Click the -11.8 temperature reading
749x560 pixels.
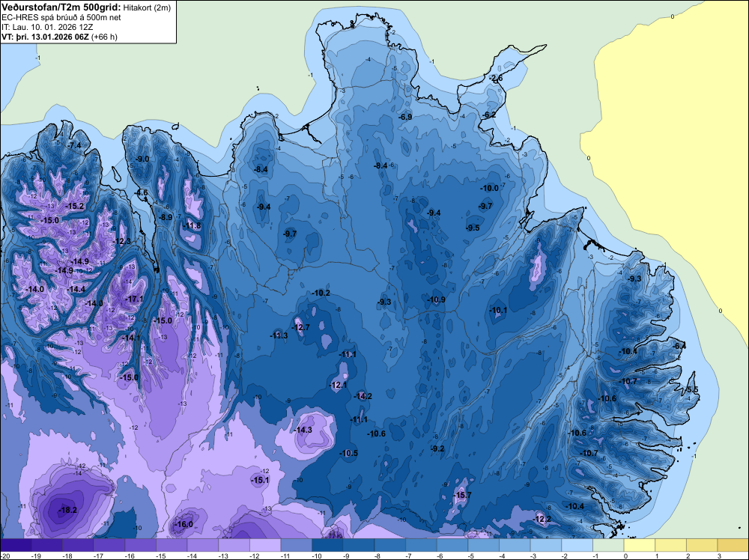tap(192, 226)
